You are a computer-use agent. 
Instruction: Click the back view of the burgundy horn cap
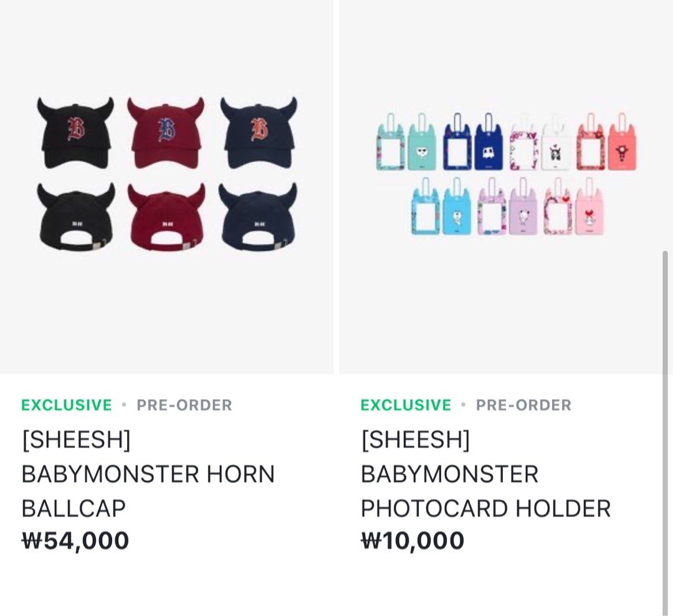tap(167, 218)
